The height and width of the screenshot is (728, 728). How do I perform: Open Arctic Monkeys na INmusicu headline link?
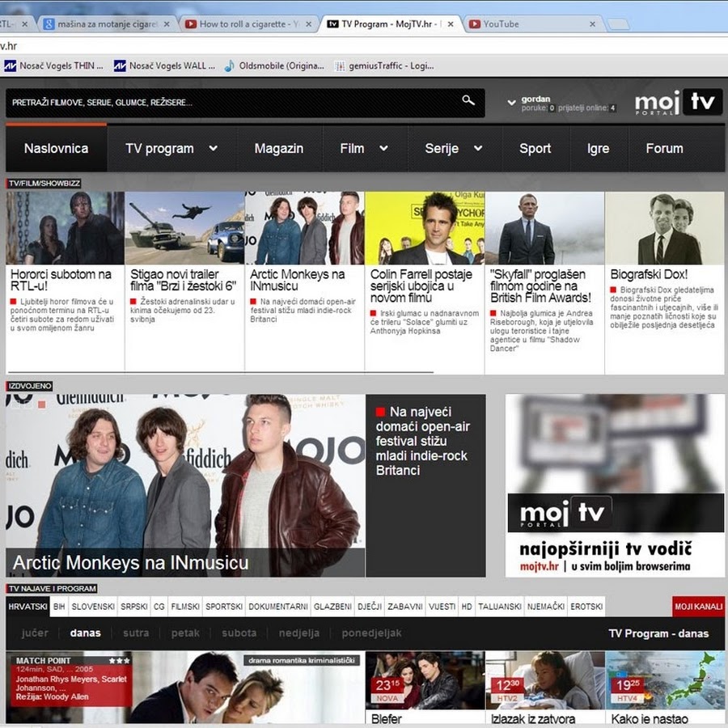point(297,280)
